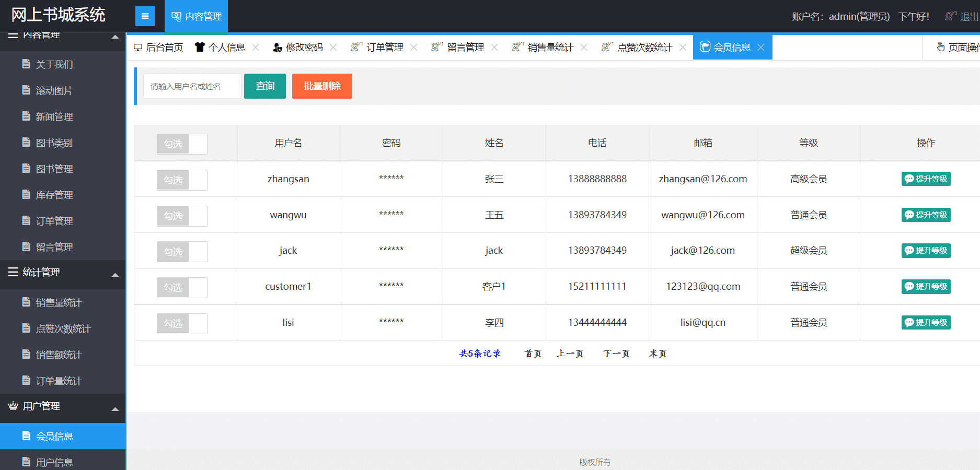Open 订单量统计 in the sidebar
Viewport: 980px width, 470px height.
[x=63, y=381]
